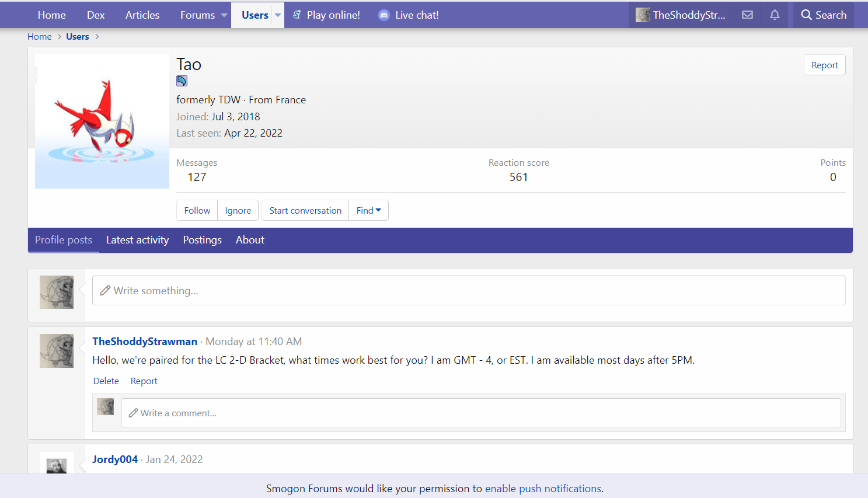Click the Showdown icon beside Play online
The width and height of the screenshot is (868, 498).
[x=297, y=15]
